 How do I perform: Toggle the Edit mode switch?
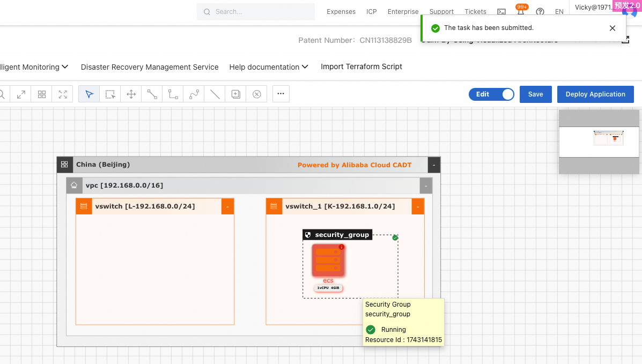pyautogui.click(x=491, y=94)
